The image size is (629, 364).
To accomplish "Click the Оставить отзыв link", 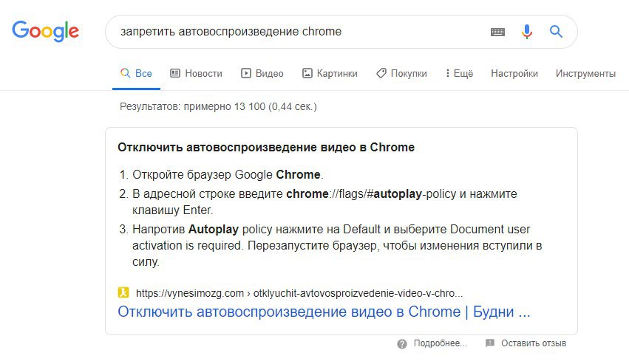I will pyautogui.click(x=534, y=343).
